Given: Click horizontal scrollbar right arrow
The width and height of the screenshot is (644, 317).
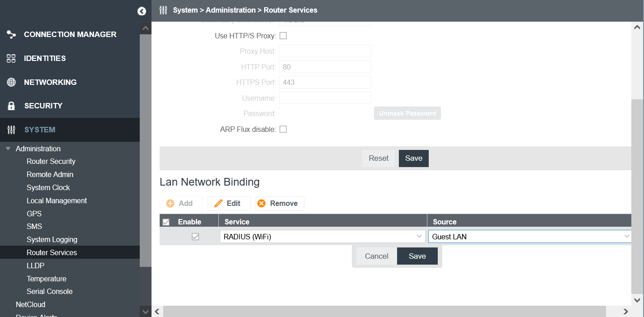Looking at the screenshot, I should (625, 311).
